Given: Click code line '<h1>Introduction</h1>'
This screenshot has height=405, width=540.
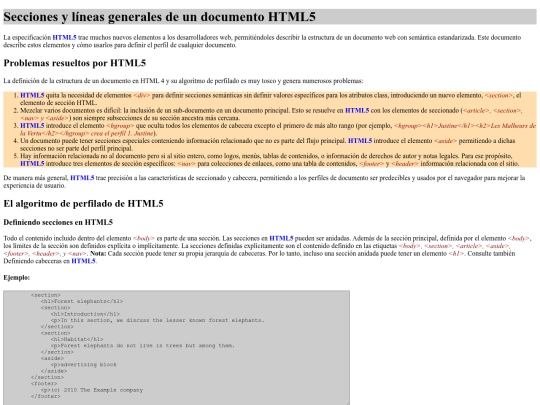Looking at the screenshot, I should coord(85,314).
